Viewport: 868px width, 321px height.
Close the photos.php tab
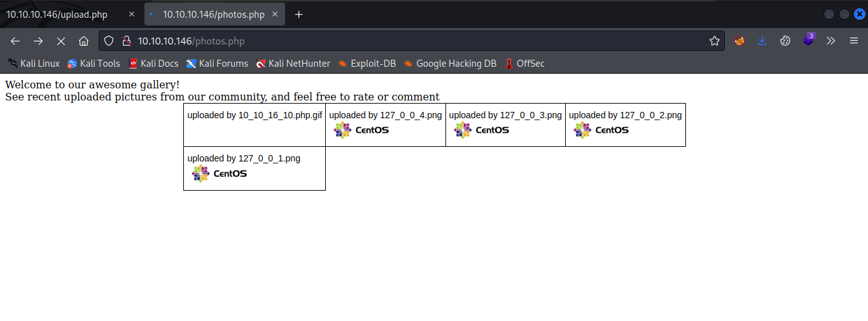click(x=276, y=14)
